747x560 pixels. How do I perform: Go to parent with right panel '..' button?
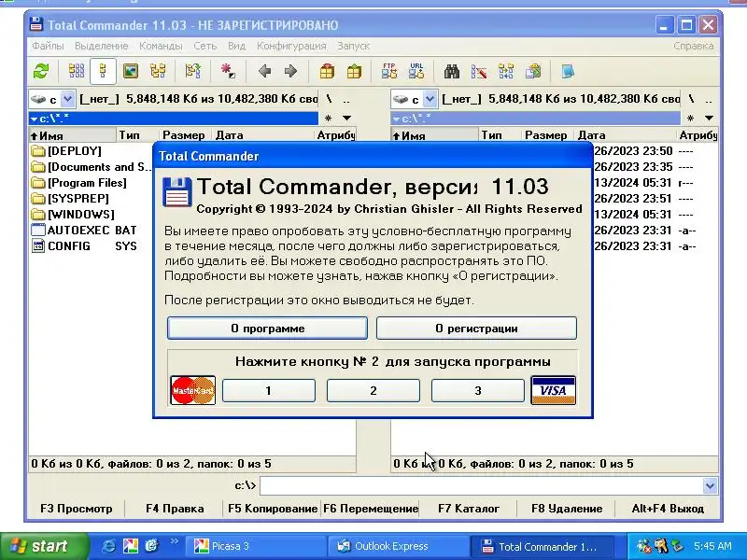[709, 99]
